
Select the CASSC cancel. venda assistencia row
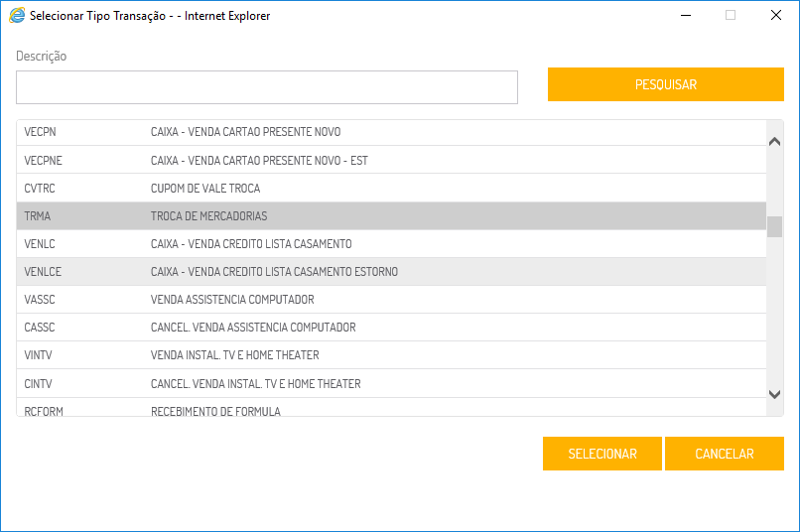(391, 327)
